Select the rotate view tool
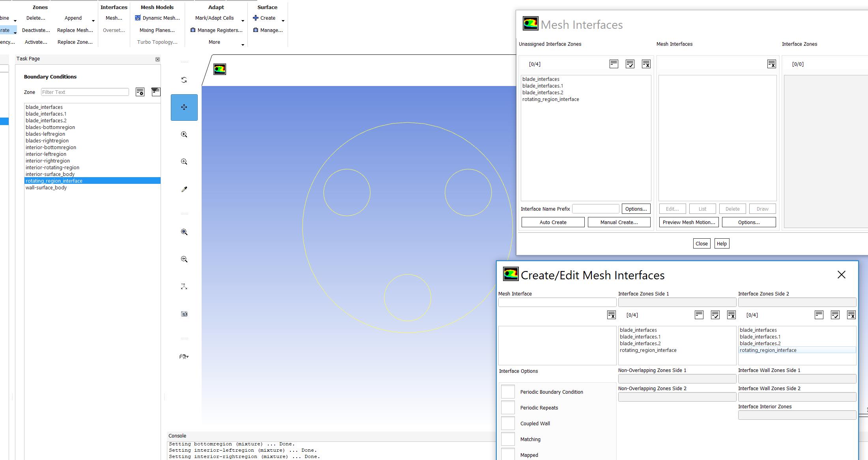 click(184, 80)
